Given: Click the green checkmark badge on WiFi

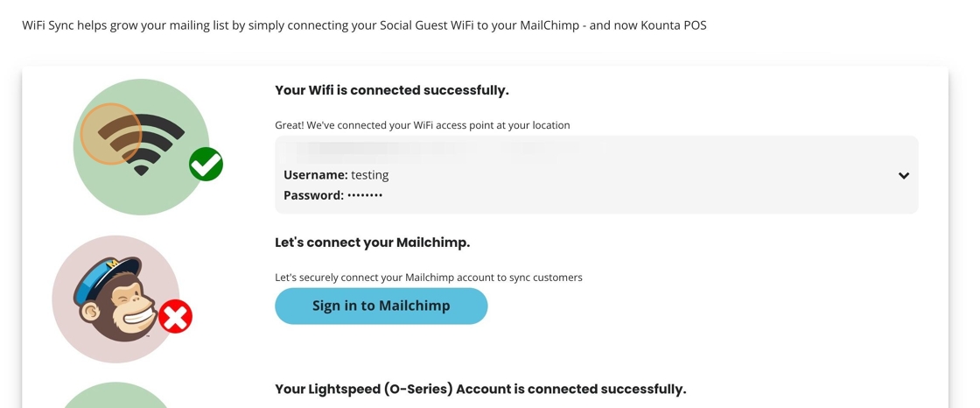Looking at the screenshot, I should (206, 164).
